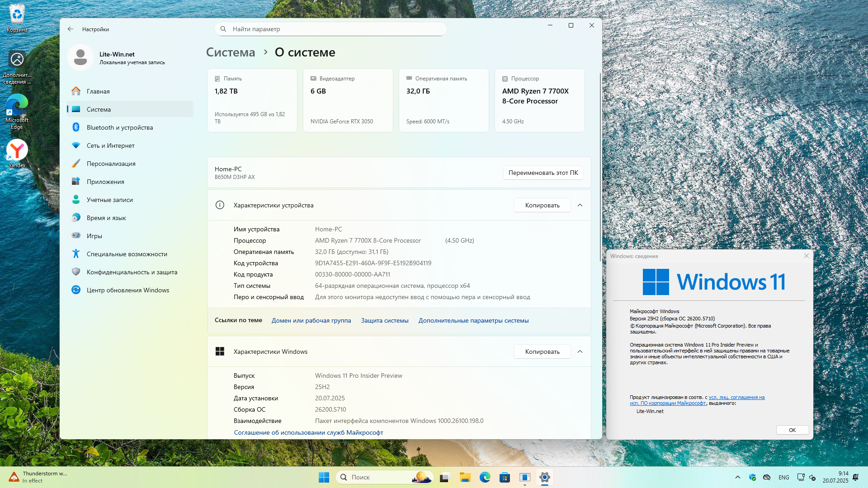Open Сеть и Интернет settings section
The height and width of the screenshot is (488, 868).
click(110, 145)
